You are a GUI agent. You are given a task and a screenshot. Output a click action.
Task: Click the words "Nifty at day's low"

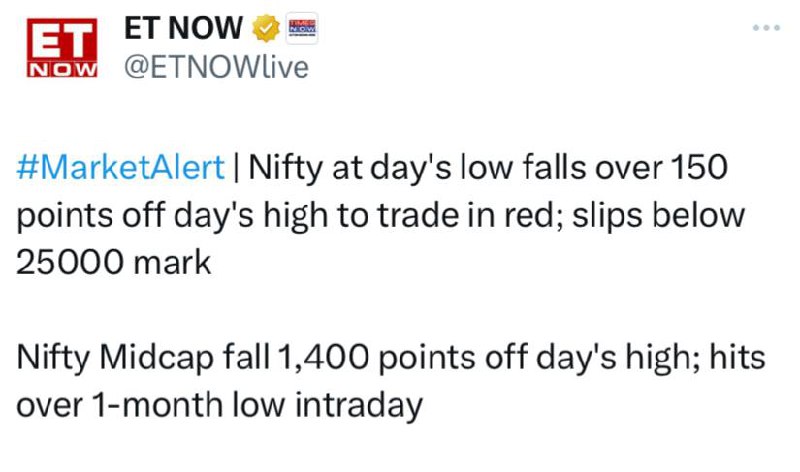(x=350, y=168)
